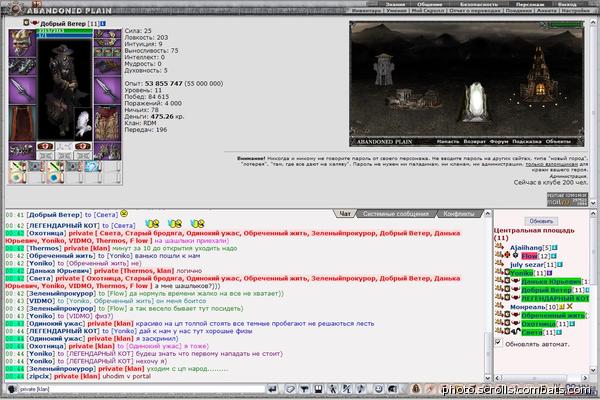Enter the stone watchtower on the map
The width and height of the screenshot is (600, 400).
(383, 69)
